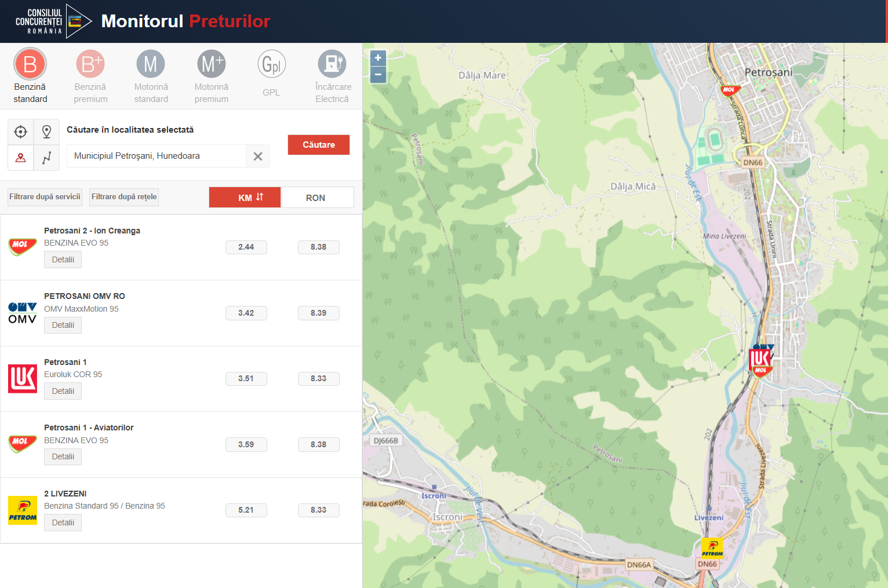Open the route search icon
The width and height of the screenshot is (888, 588).
point(47,158)
